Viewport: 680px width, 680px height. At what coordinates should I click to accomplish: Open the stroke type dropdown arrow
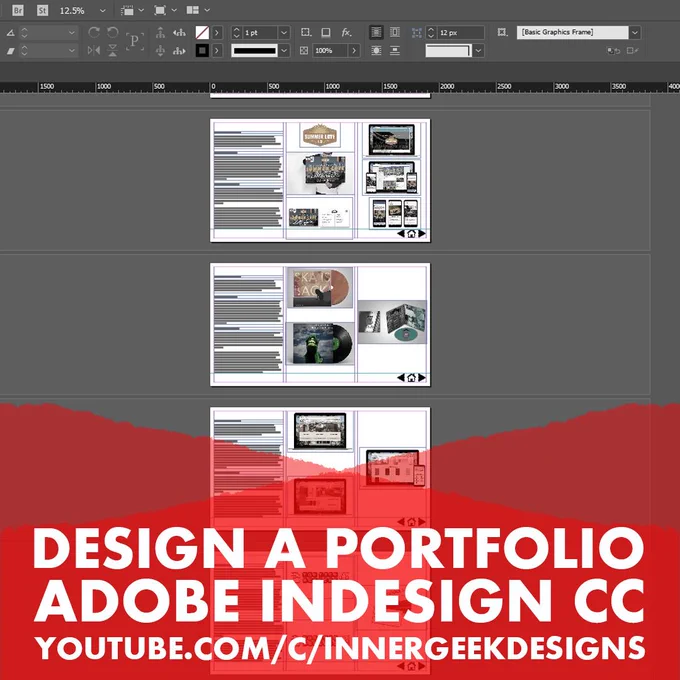coord(284,51)
